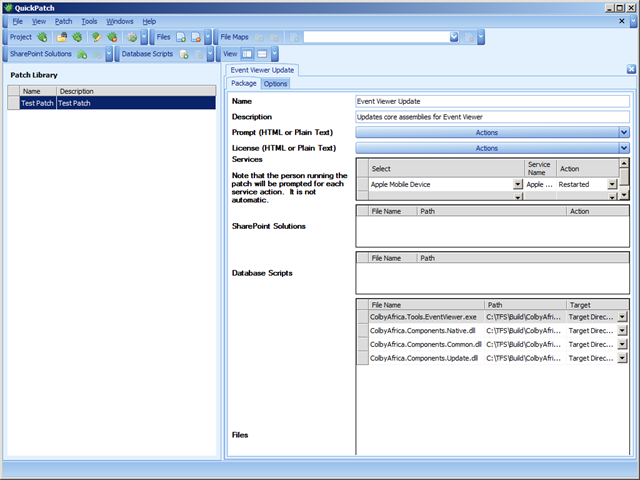Expand the Prompt Actions dropdown
The height and width of the screenshot is (480, 640).
click(624, 132)
